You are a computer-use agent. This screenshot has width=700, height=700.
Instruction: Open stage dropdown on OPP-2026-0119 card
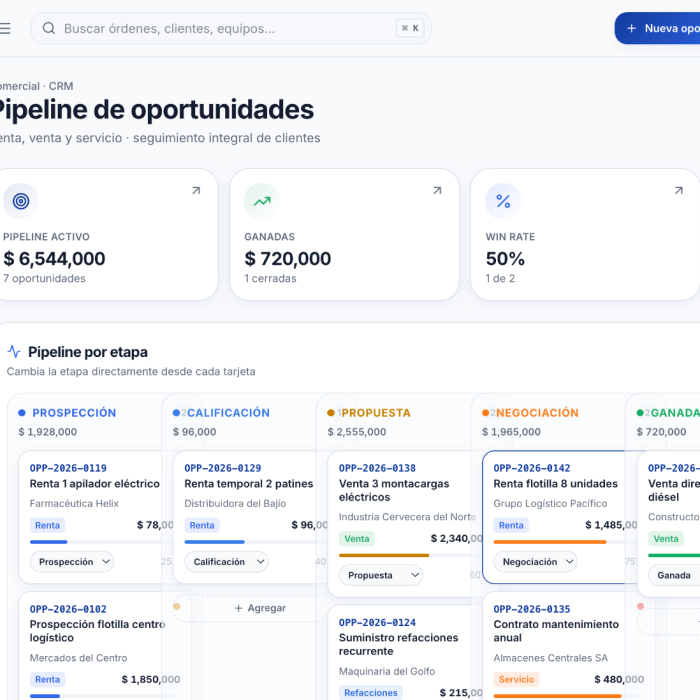click(x=72, y=562)
